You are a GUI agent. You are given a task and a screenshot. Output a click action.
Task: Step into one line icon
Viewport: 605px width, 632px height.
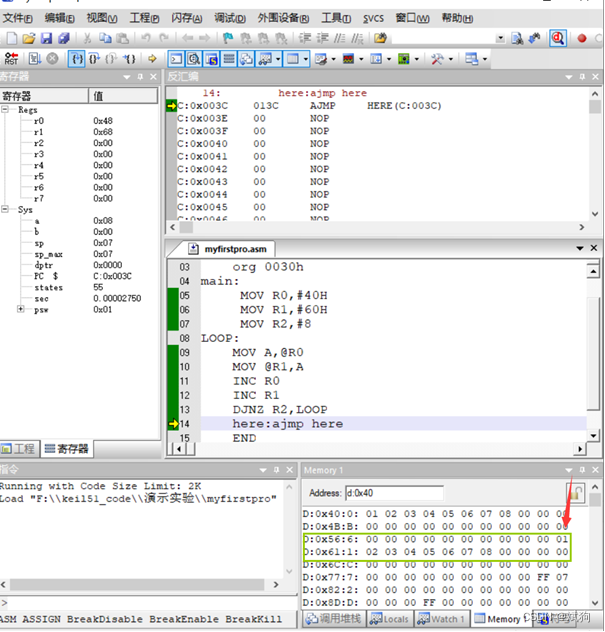(x=77, y=59)
